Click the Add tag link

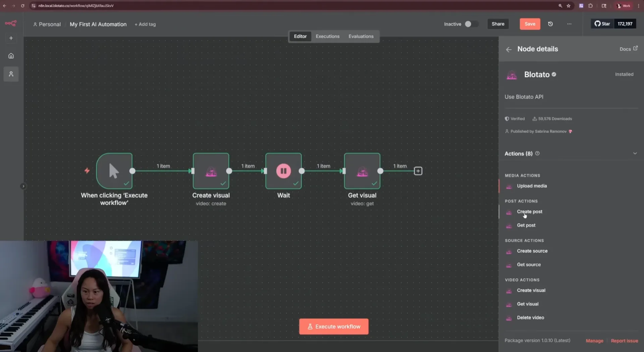145,24
